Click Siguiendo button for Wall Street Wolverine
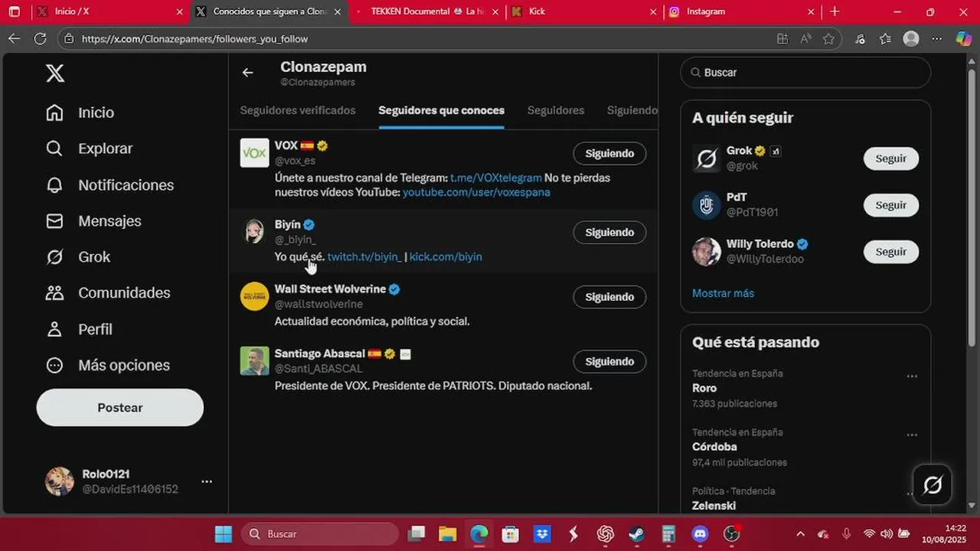The width and height of the screenshot is (980, 551). [x=609, y=296]
